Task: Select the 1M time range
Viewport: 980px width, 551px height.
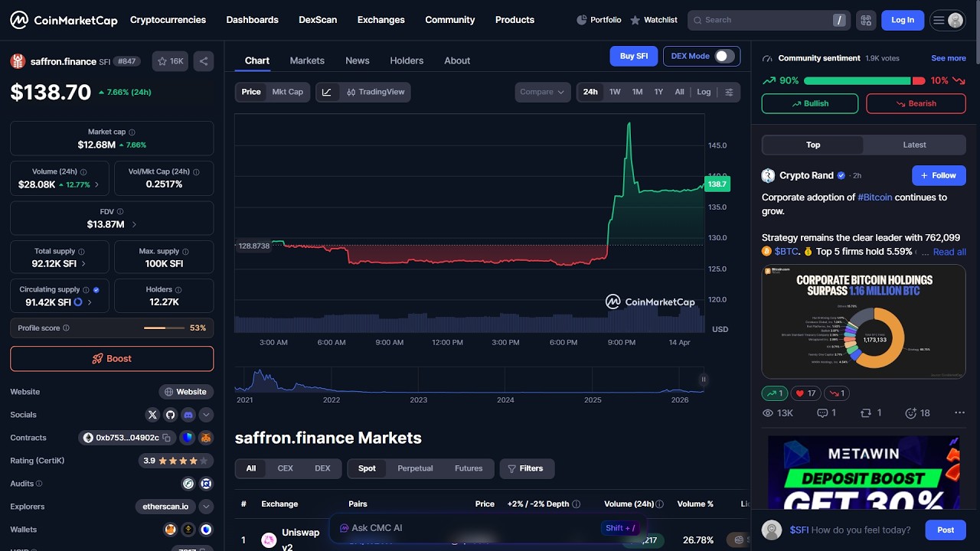Action: tap(637, 92)
